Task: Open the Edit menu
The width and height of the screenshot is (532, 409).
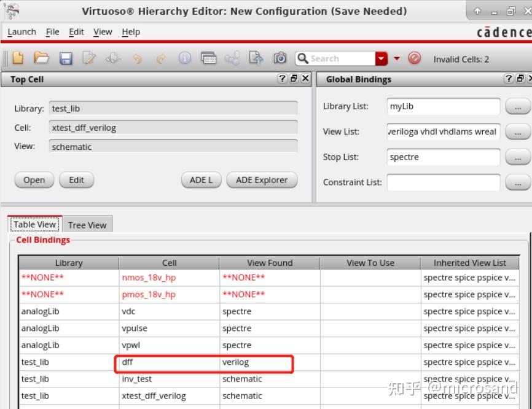Action: coord(76,32)
